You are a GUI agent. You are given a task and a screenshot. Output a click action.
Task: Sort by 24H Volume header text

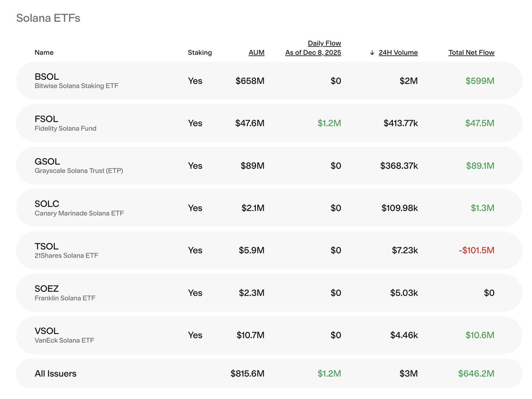coord(398,52)
